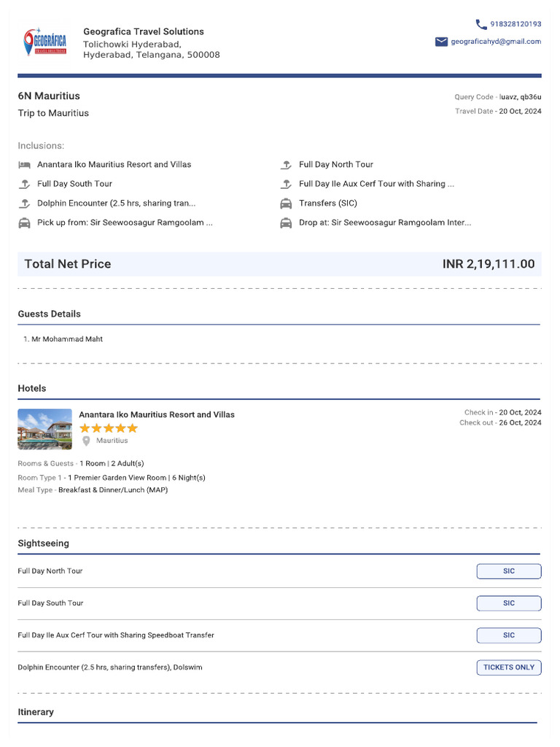Open the geograficahyd@gmail.com email link

click(x=496, y=42)
